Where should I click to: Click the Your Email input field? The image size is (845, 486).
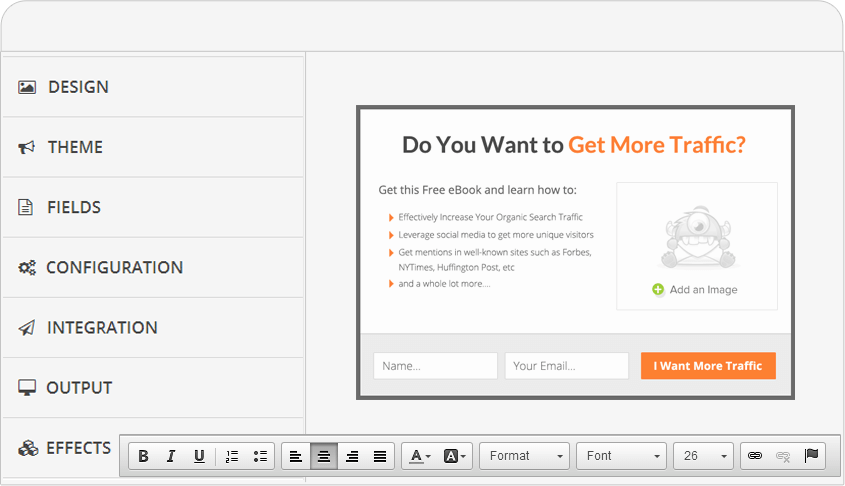pyautogui.click(x=567, y=366)
